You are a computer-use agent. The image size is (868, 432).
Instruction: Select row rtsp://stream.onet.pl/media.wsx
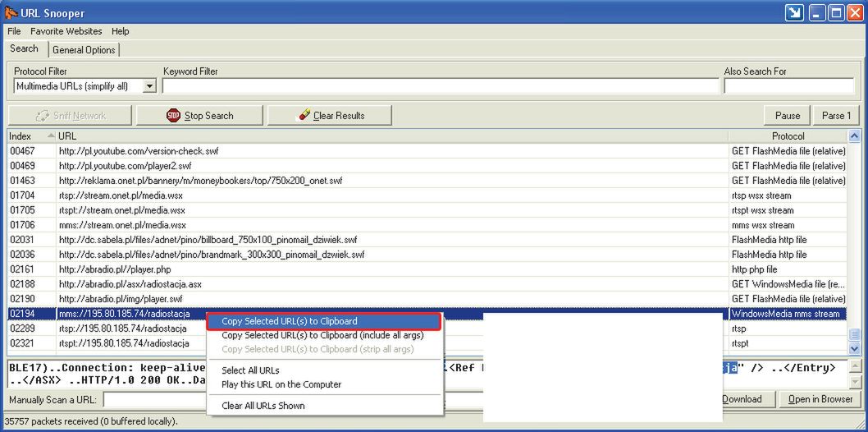click(x=427, y=195)
